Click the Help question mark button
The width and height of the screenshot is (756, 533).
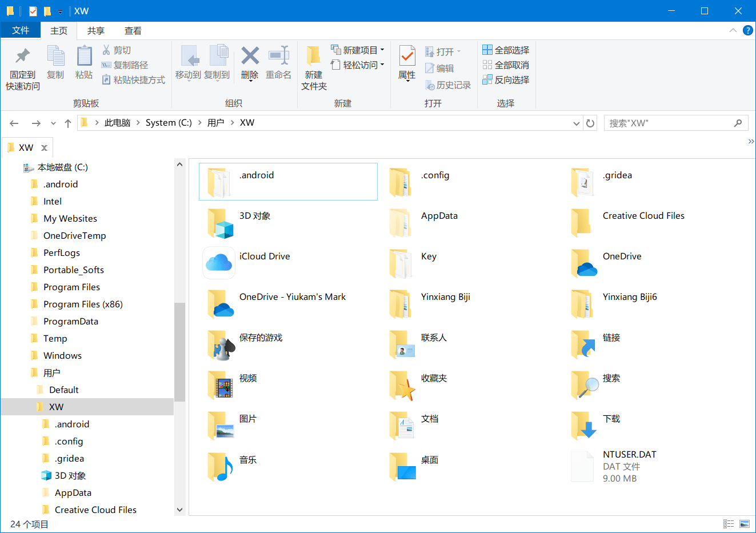tap(748, 30)
